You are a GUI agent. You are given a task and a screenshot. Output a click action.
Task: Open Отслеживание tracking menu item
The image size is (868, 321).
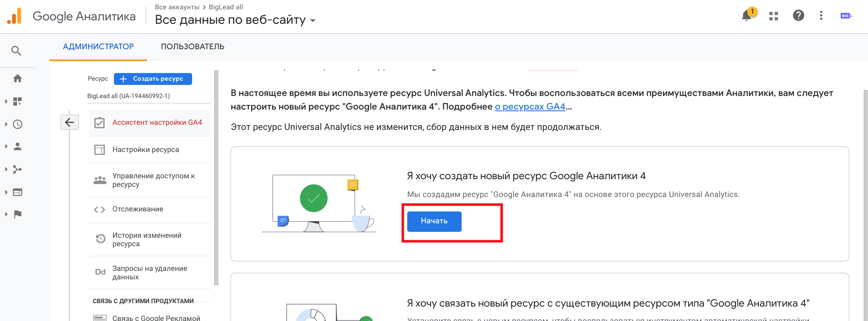[x=138, y=209]
